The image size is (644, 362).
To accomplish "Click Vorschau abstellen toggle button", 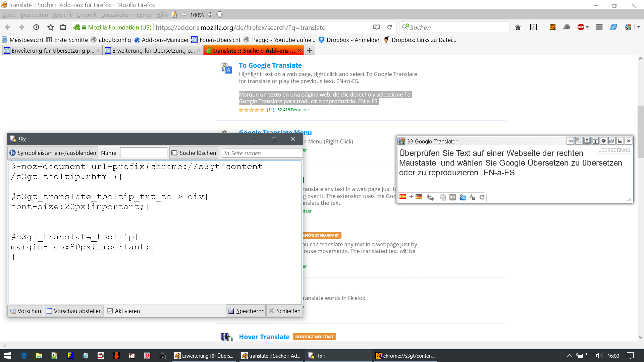I will pos(74,311).
